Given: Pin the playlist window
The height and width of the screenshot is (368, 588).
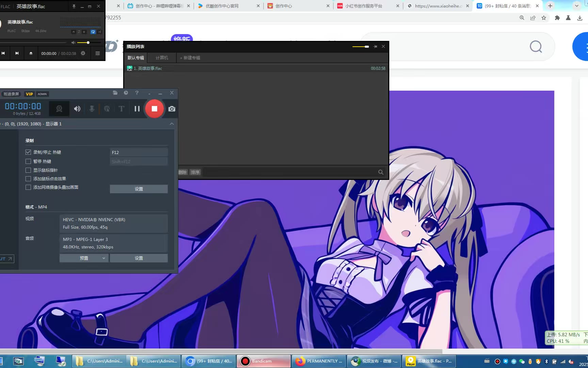Looking at the screenshot, I should pyautogui.click(x=375, y=46).
